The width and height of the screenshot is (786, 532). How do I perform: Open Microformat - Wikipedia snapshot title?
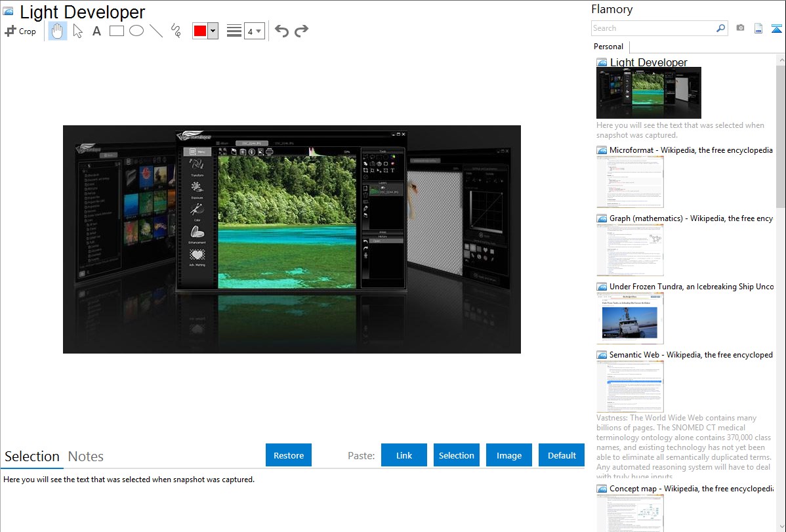pyautogui.click(x=691, y=150)
